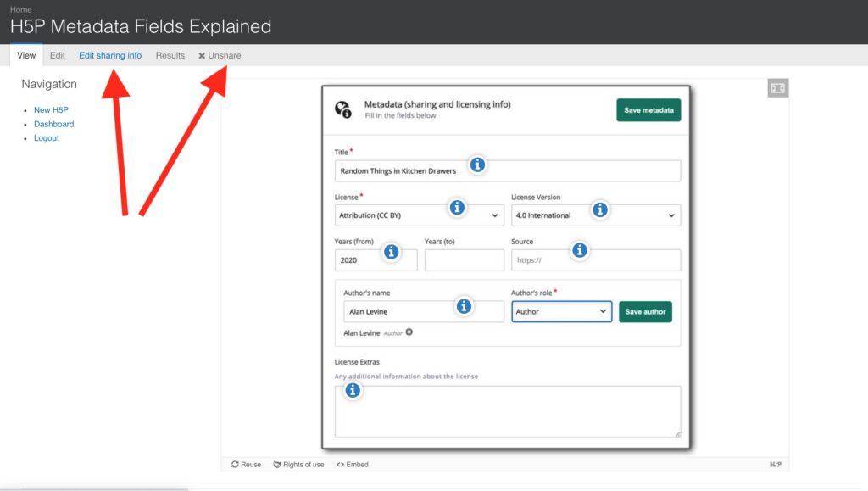Viewport: 868px width, 491px height.
Task: Open the License Version dropdown
Action: coord(596,215)
